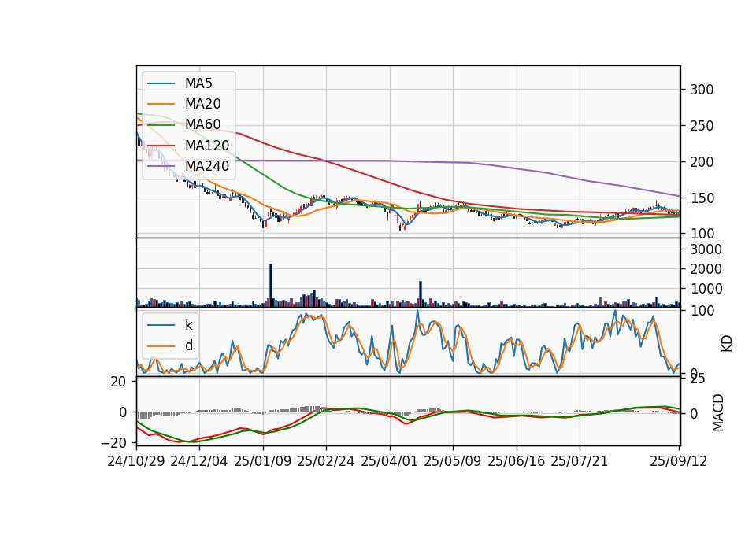Click the 25/07/21 date axis label
Viewport: 756px width, 543px height.
pyautogui.click(x=580, y=461)
